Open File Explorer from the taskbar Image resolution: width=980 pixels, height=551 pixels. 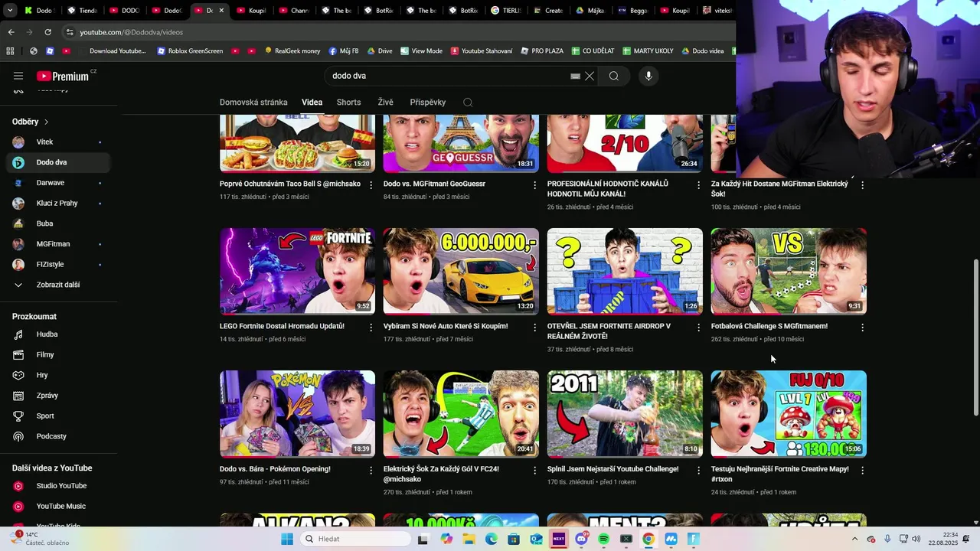(x=469, y=539)
